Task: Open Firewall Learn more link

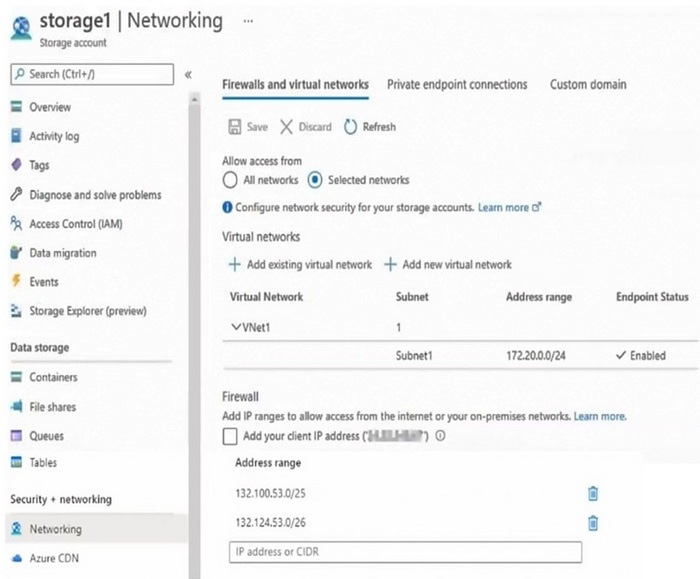Action: pos(600,417)
